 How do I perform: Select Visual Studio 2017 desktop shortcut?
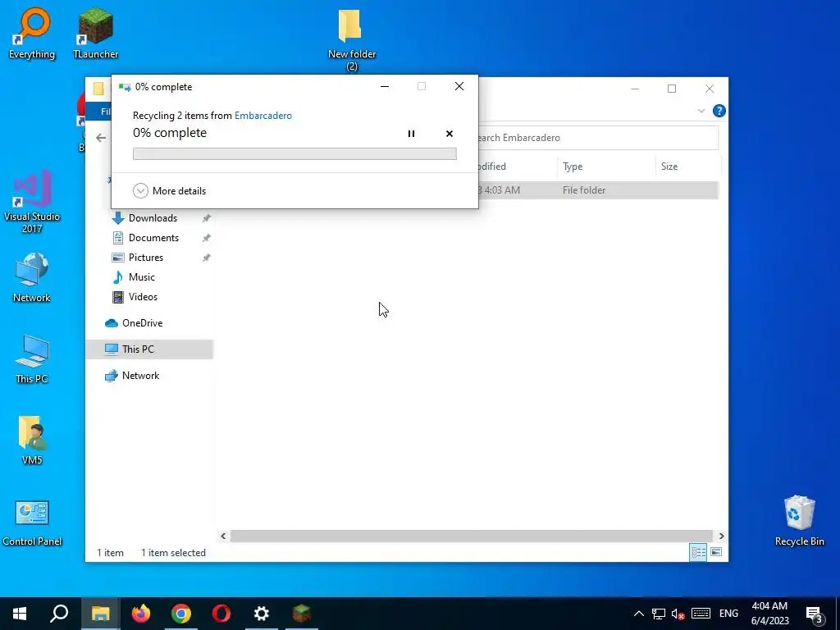[32, 202]
